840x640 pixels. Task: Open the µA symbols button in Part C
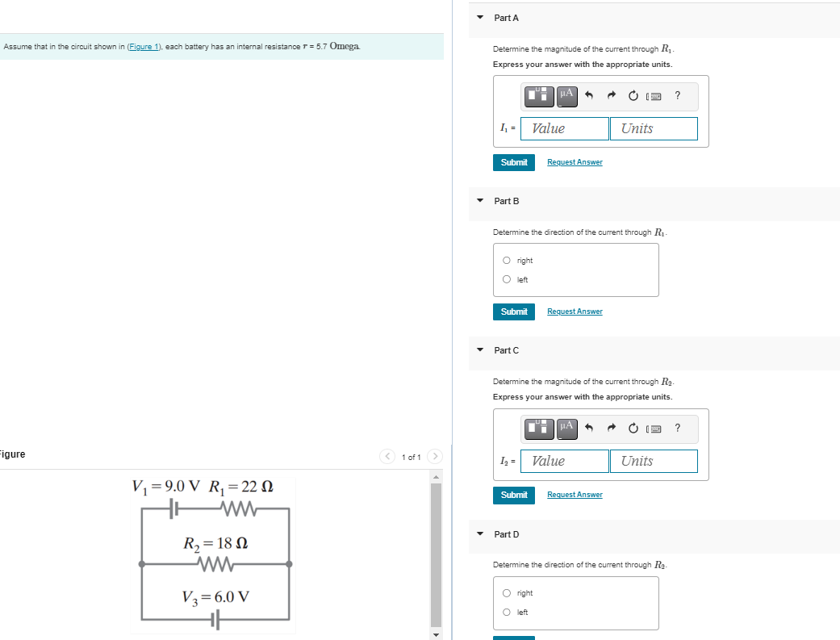pyautogui.click(x=566, y=429)
